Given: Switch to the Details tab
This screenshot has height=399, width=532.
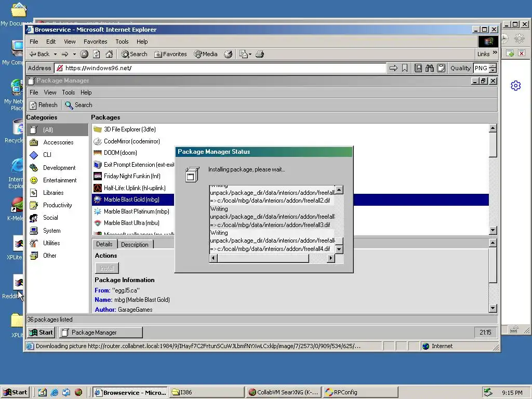Looking at the screenshot, I should 104,244.
